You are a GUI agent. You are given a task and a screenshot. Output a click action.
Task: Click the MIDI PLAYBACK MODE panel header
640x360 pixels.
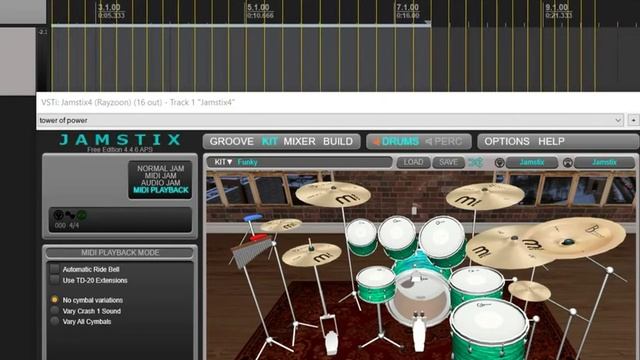pos(120,253)
